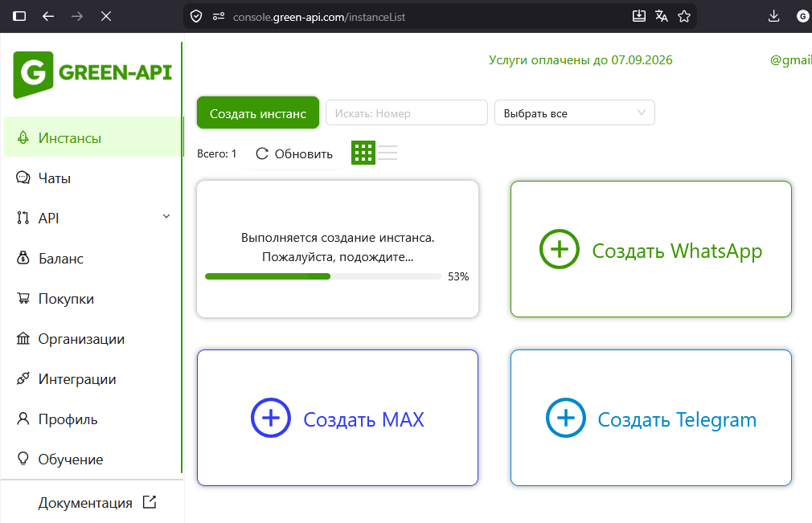Click the person icon beside Профиль
This screenshot has height=523, width=812.
[23, 419]
